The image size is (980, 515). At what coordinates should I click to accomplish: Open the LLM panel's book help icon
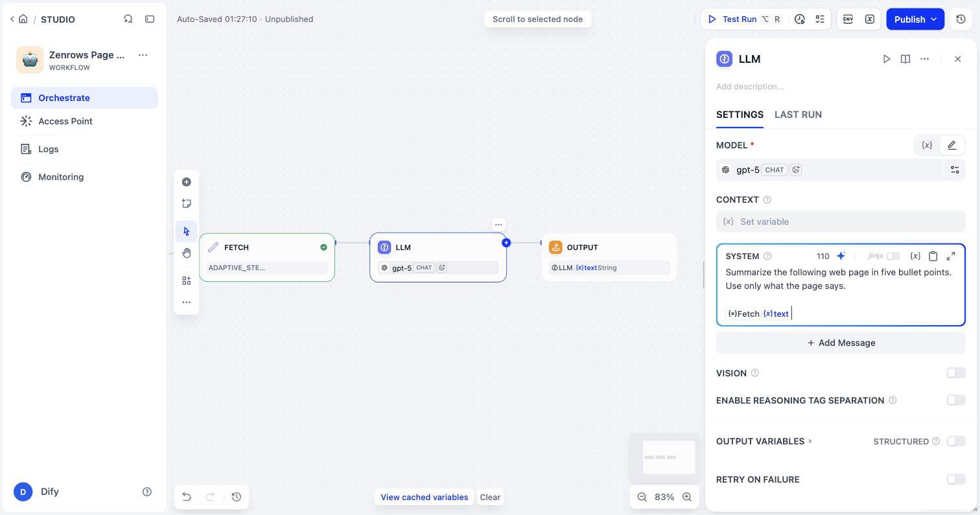click(x=905, y=59)
